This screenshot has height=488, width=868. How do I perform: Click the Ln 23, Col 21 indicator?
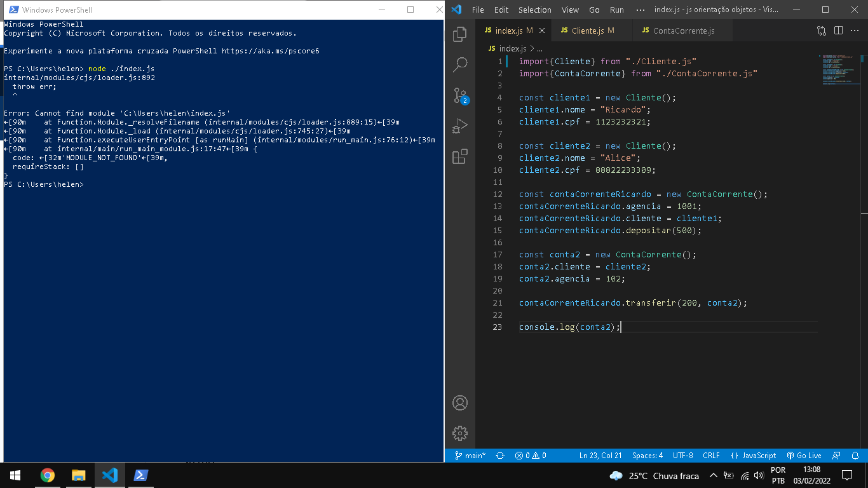tap(600, 456)
